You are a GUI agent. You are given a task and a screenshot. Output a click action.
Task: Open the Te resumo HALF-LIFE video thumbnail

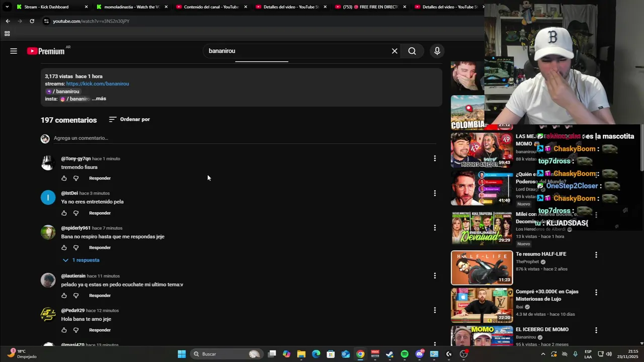click(x=481, y=268)
